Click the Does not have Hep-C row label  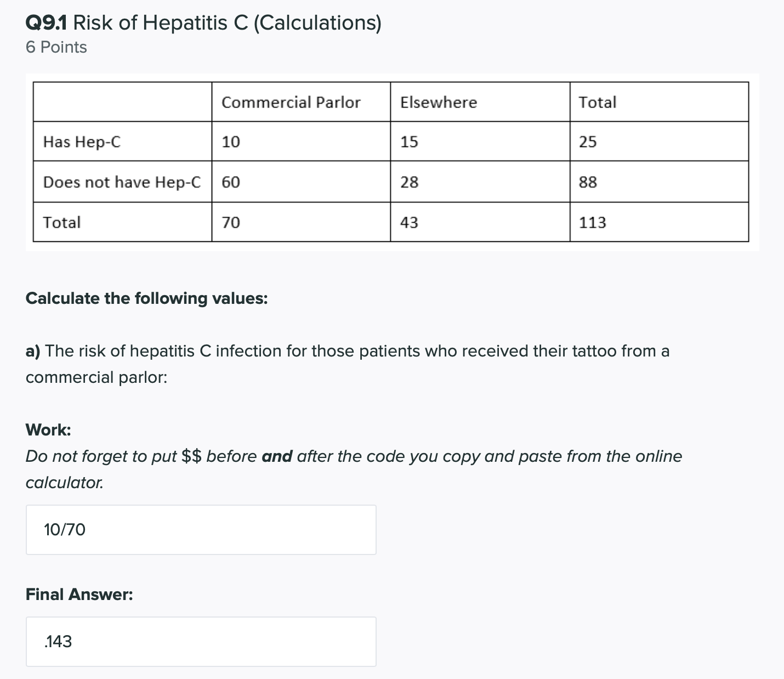pyautogui.click(x=122, y=182)
